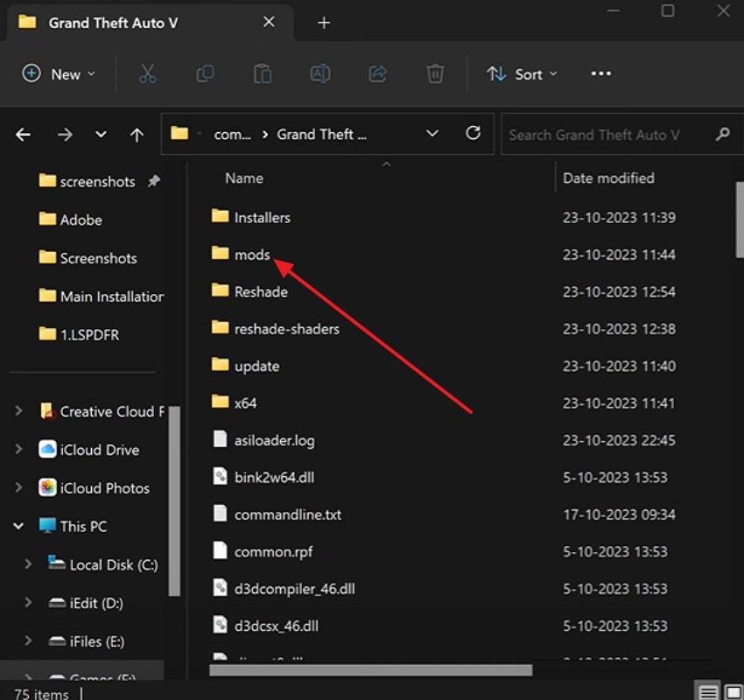The height and width of the screenshot is (700, 744).
Task: Copy files using the Copy toolbar icon
Action: [205, 73]
